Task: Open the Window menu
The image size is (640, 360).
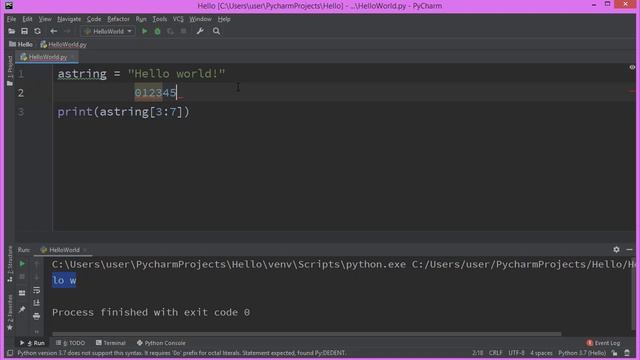Action: tap(200, 19)
